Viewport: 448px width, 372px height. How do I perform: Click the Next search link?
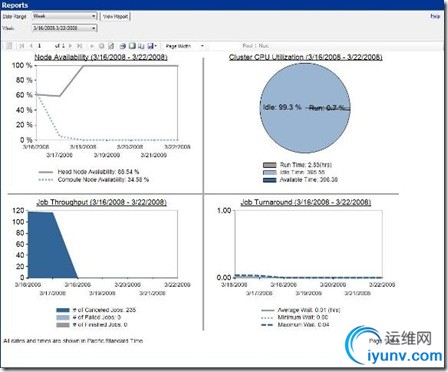point(263,46)
